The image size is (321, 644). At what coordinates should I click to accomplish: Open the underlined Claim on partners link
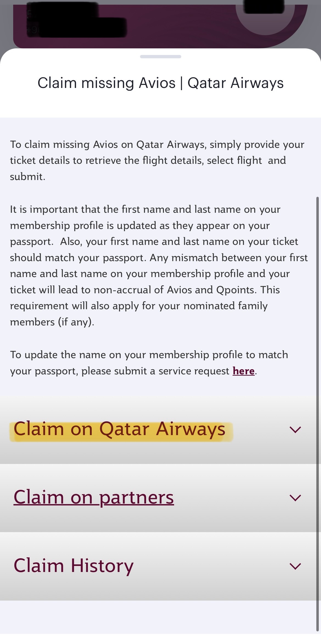[x=94, y=497]
